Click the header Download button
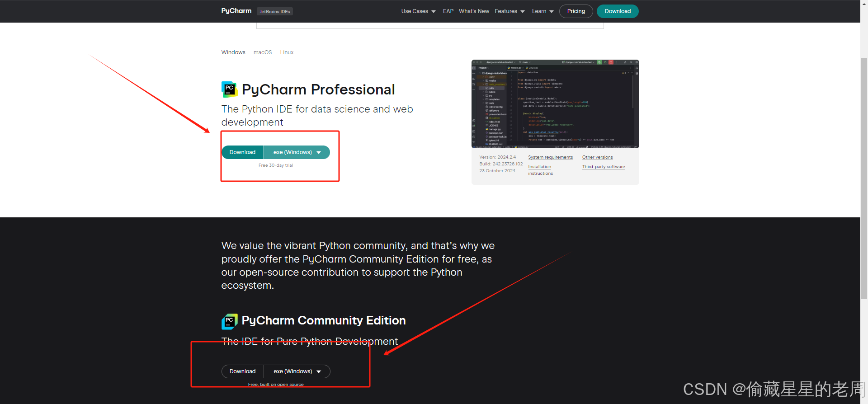 point(618,11)
